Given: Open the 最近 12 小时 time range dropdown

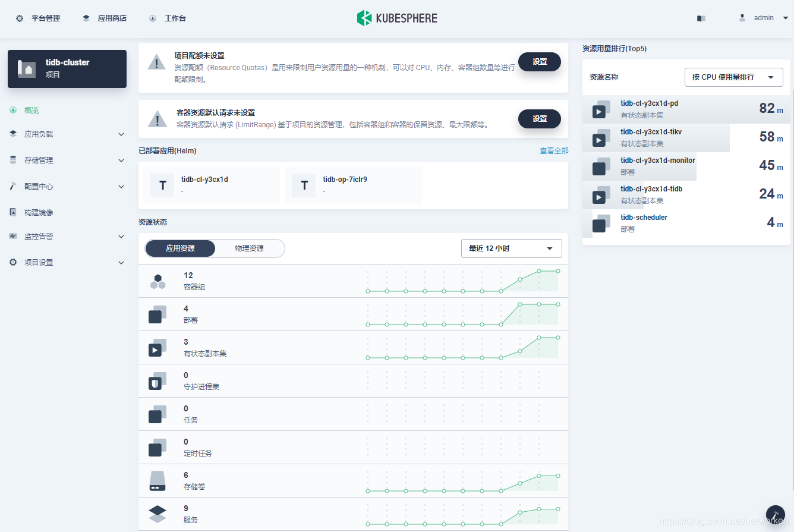Looking at the screenshot, I should 512,248.
